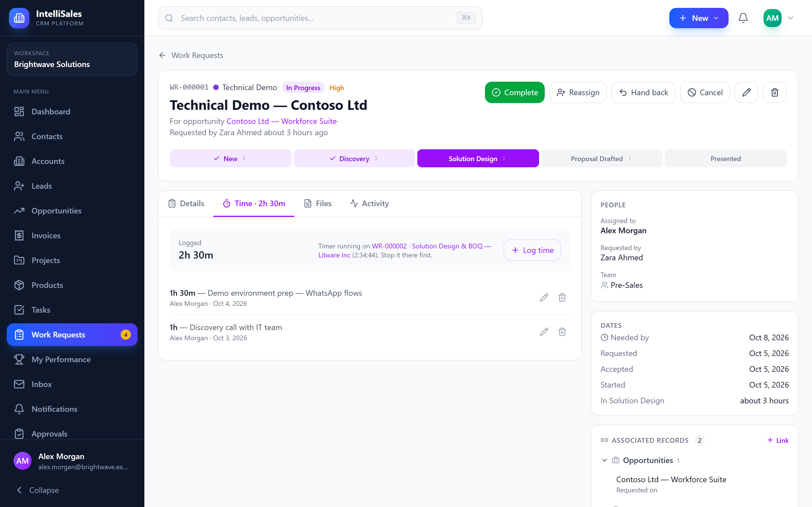812x507 pixels.
Task: Switch to the Activity tab
Action: coord(369,204)
